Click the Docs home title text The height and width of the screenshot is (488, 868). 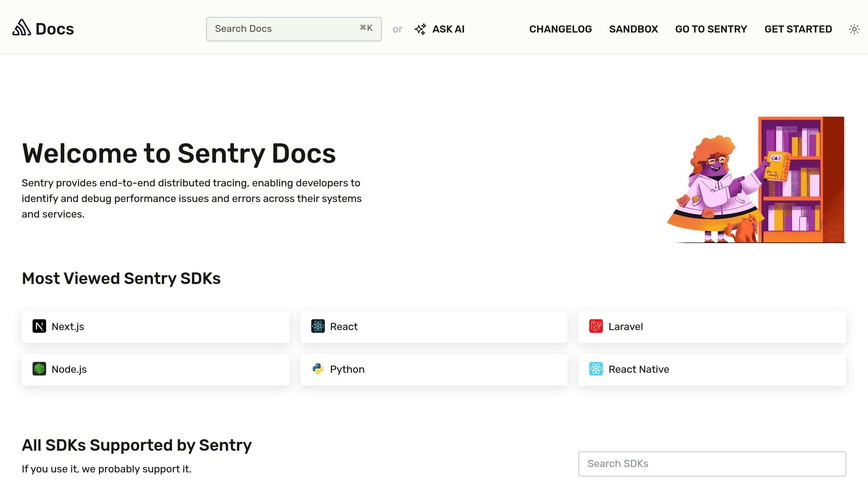[x=55, y=29]
